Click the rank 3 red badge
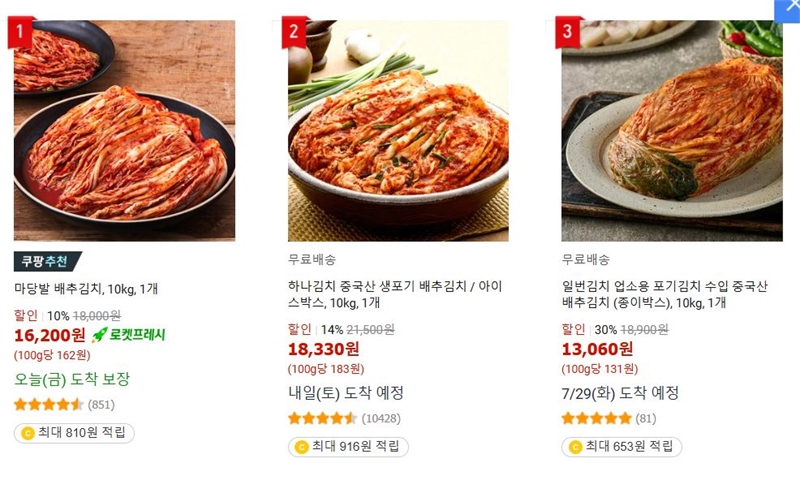 568,32
